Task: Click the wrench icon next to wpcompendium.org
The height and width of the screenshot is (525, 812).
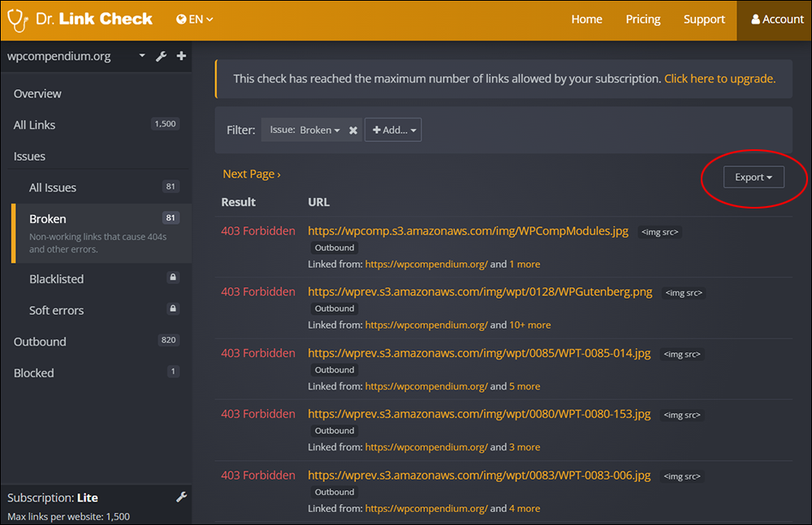Action: tap(161, 56)
